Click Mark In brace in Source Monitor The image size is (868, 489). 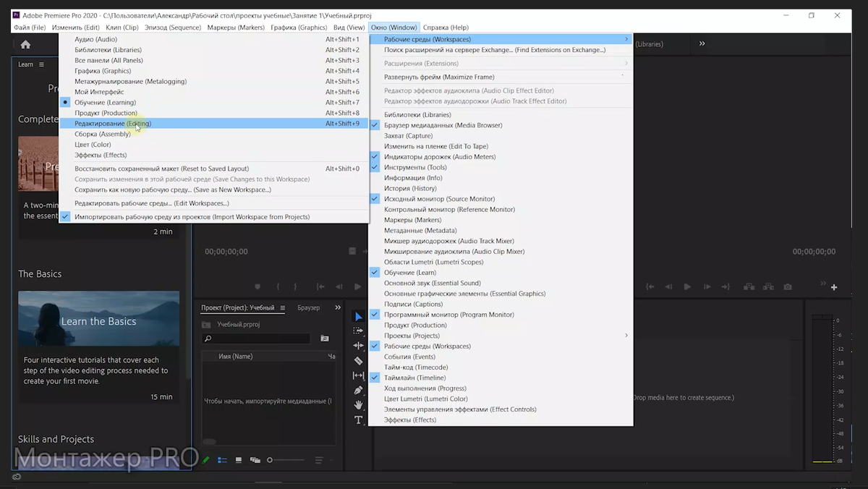click(277, 287)
